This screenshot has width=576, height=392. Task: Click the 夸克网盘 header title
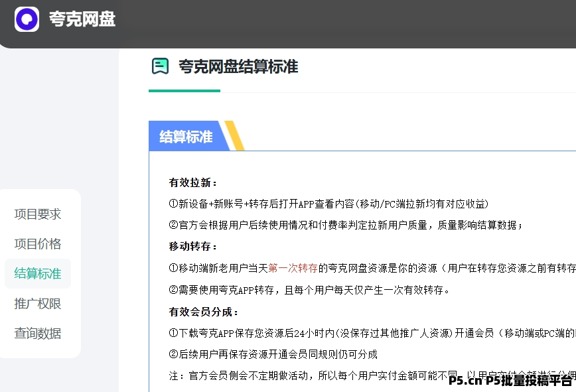click(82, 19)
